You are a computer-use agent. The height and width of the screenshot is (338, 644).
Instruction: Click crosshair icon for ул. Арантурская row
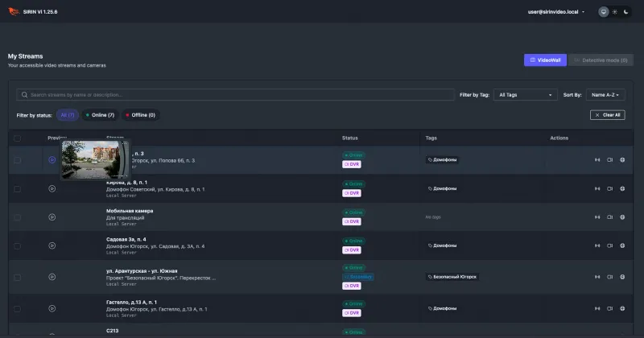(622, 277)
